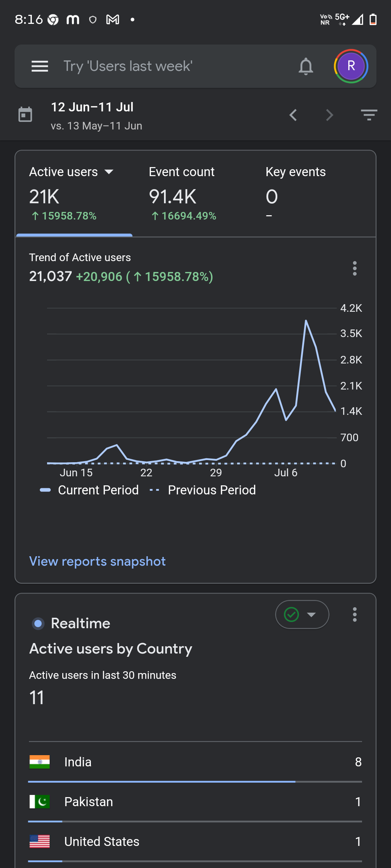Tap the notifications bell icon
This screenshot has width=391, height=868.
tap(306, 66)
